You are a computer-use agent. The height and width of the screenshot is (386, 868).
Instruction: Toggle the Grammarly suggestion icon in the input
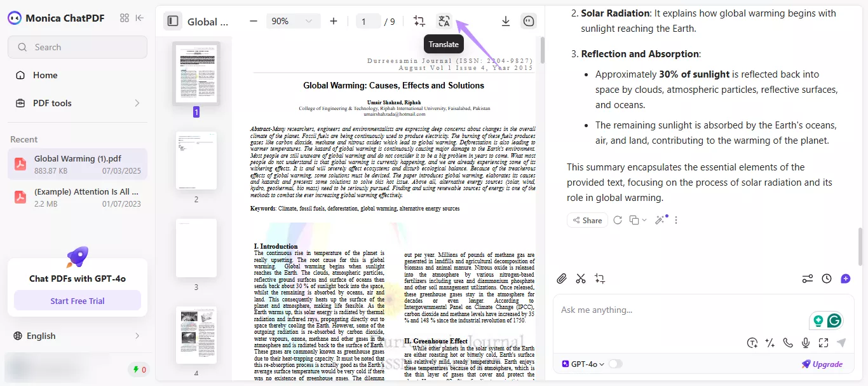pos(835,321)
